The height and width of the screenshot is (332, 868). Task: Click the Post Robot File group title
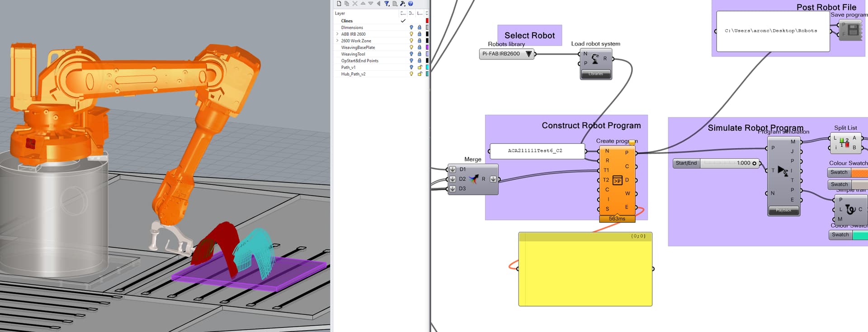pos(826,7)
